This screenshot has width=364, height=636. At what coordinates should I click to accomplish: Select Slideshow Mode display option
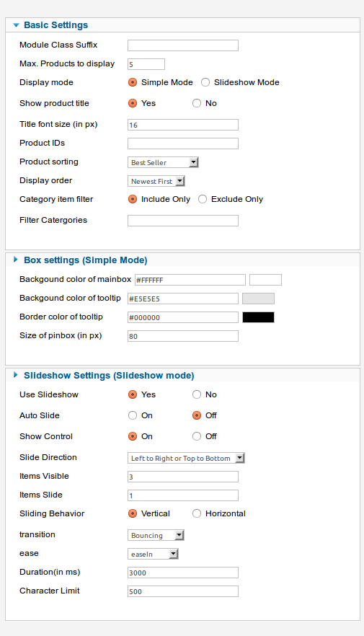tap(205, 82)
